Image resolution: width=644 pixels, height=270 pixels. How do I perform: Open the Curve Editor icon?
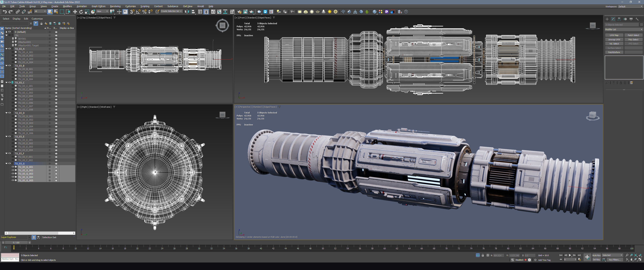pos(219,12)
